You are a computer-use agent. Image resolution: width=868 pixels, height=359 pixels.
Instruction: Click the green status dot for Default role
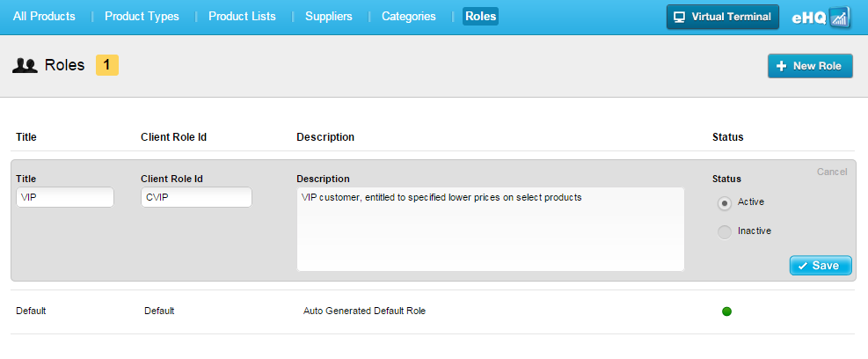(726, 311)
